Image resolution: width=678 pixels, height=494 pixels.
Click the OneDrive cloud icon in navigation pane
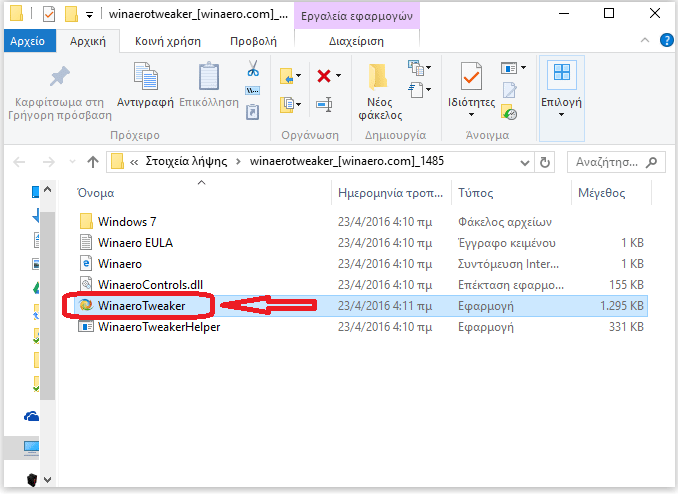tap(32, 417)
